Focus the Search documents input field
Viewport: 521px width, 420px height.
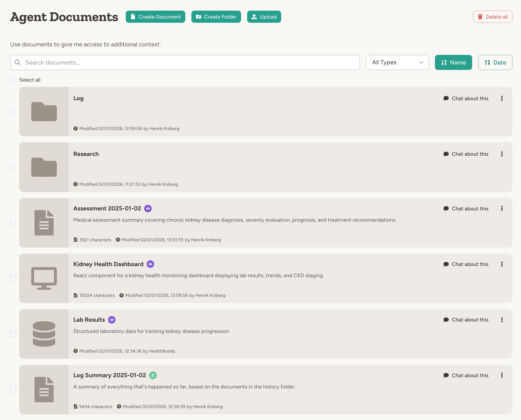point(189,62)
